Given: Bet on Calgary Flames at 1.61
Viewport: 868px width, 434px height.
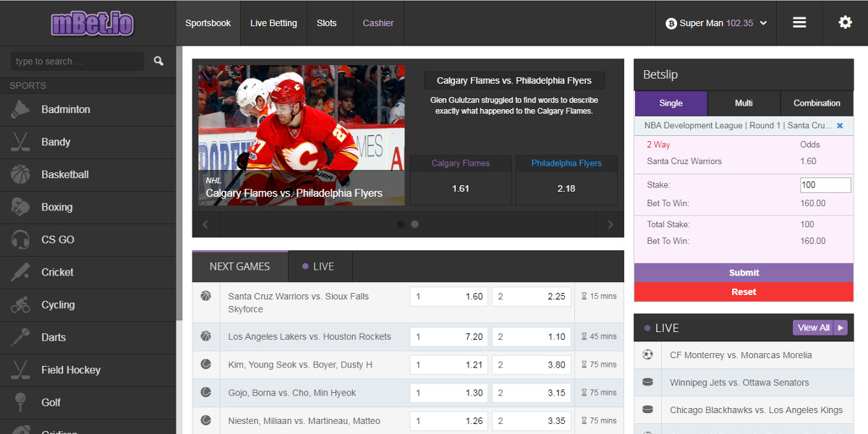Looking at the screenshot, I should point(461,180).
